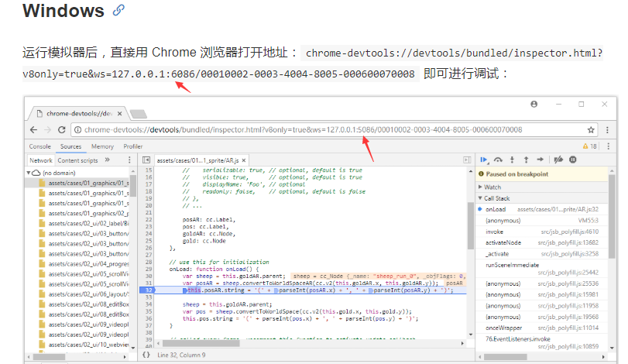
Task: Click the warning count badge showing 18
Action: tap(589, 146)
